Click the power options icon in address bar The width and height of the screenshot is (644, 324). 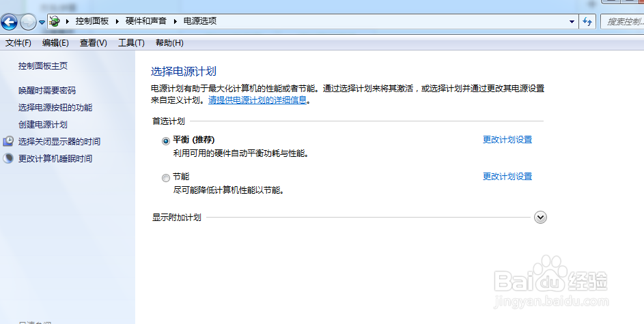(x=55, y=21)
